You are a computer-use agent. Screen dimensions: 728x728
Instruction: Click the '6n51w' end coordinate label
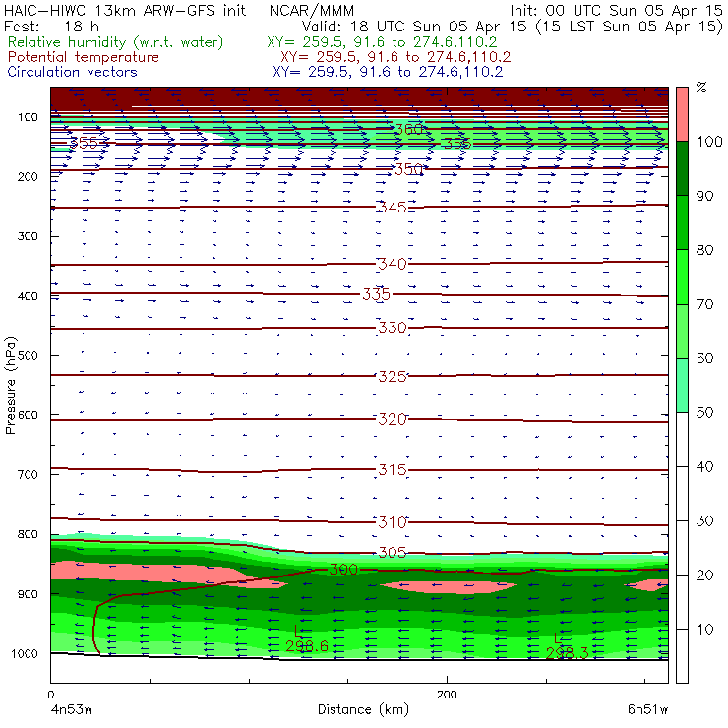coord(648,710)
